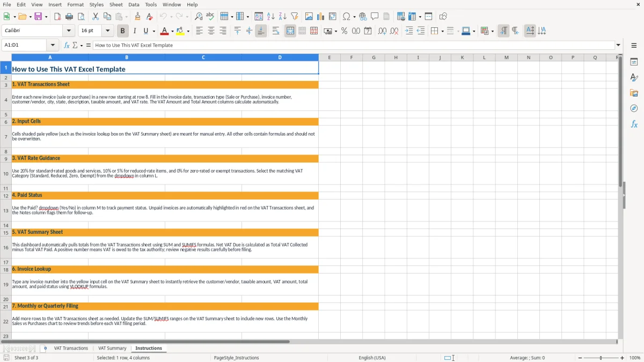Click the formula input field

coord(354,45)
